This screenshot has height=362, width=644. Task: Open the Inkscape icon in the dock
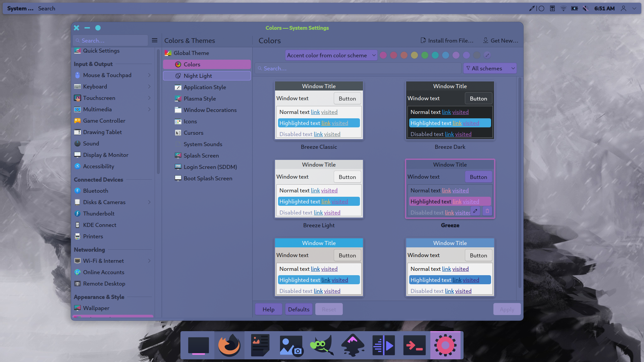coord(353,345)
